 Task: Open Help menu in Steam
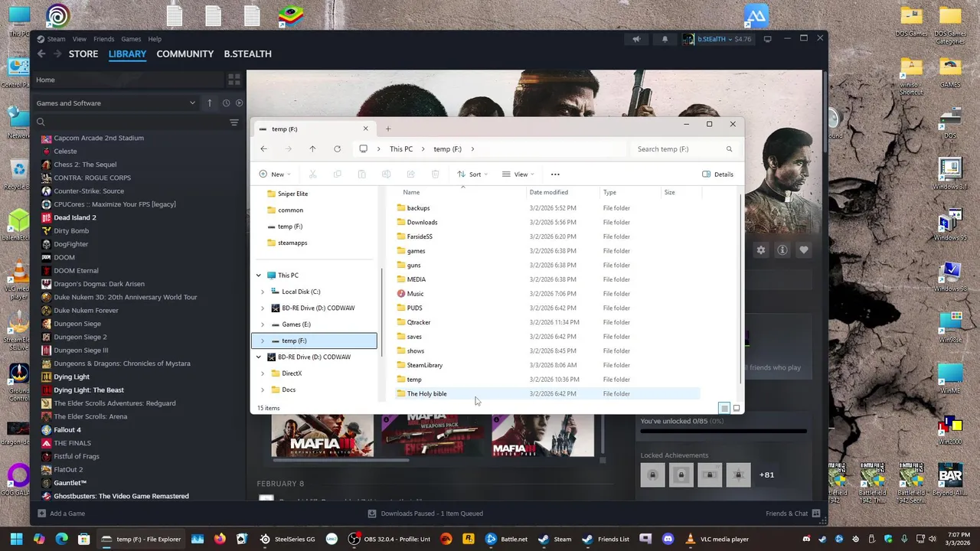click(155, 39)
